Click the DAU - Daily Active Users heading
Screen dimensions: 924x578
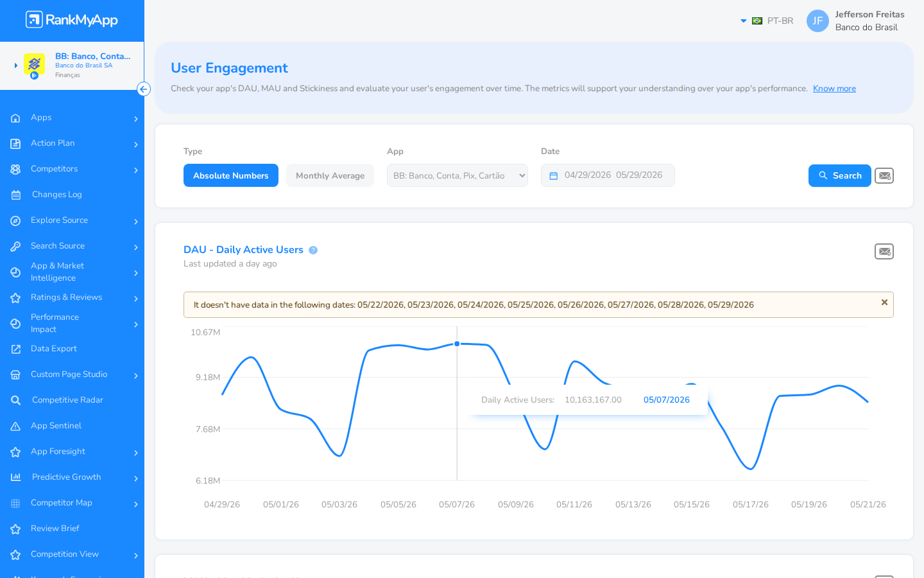[x=243, y=249]
